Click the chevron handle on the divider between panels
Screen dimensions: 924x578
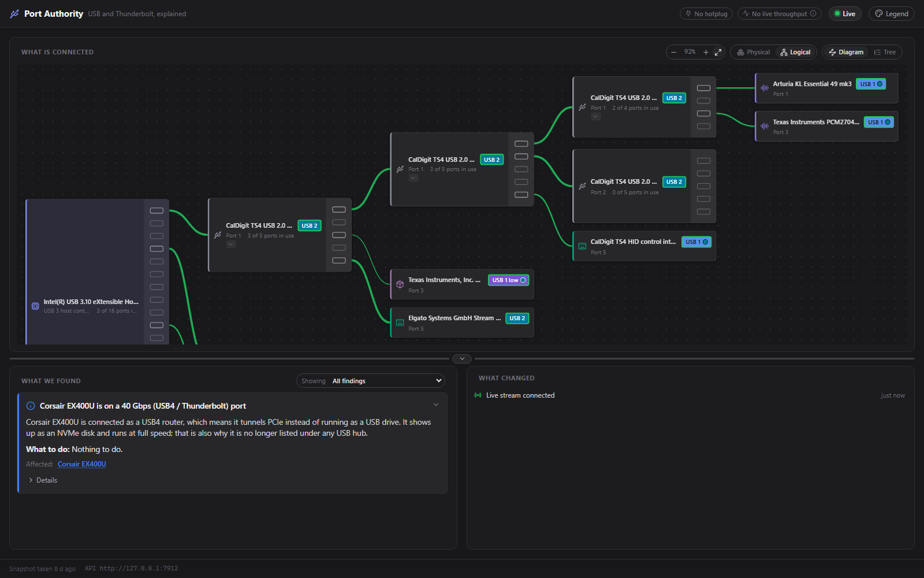462,358
